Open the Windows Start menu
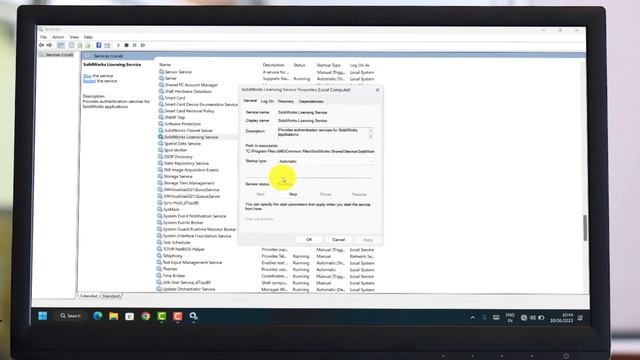Image resolution: width=640 pixels, height=360 pixels. click(x=42, y=316)
